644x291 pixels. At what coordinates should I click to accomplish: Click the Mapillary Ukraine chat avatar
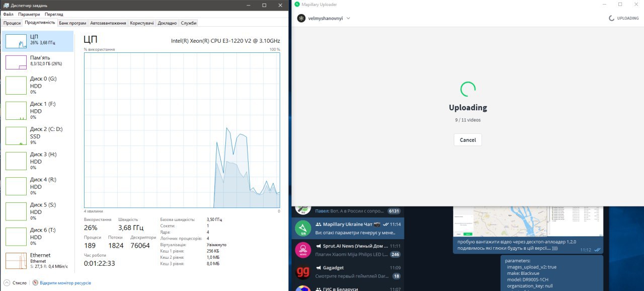tap(303, 229)
